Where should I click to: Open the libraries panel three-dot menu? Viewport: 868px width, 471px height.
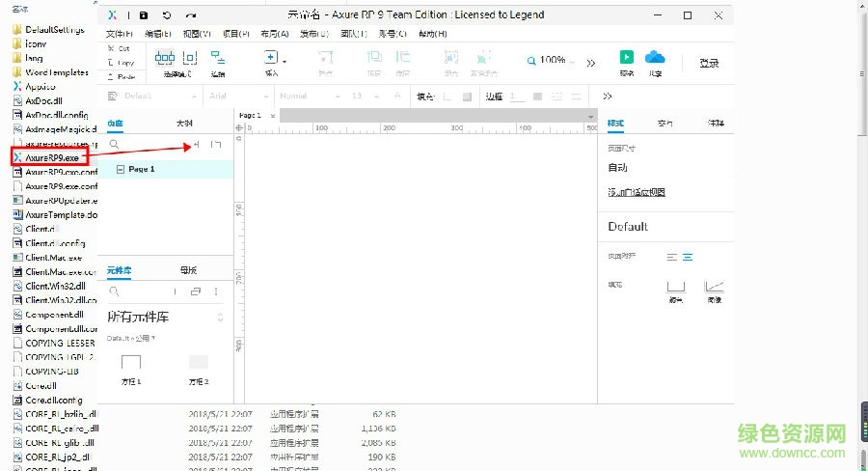point(216,291)
